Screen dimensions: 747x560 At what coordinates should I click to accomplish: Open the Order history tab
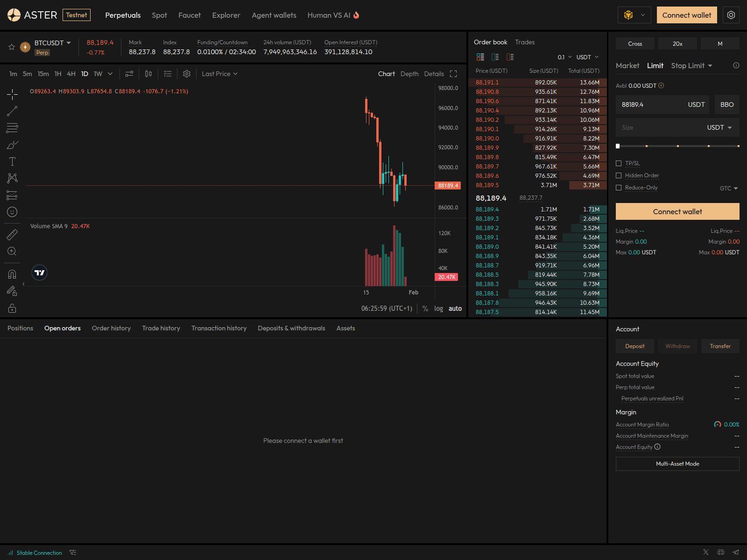111,328
